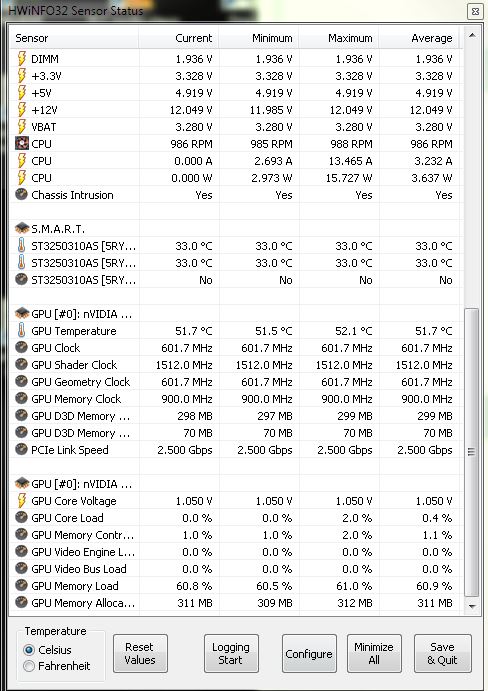Image resolution: width=488 pixels, height=691 pixels.
Task: Click Save & Quit button
Action: (x=443, y=654)
